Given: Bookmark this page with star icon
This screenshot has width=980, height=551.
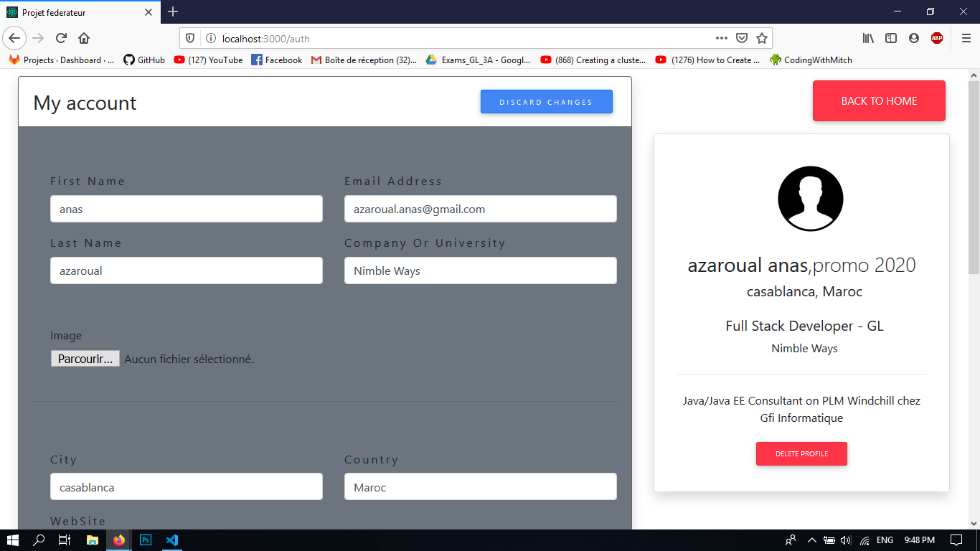Looking at the screenshot, I should click(x=762, y=38).
